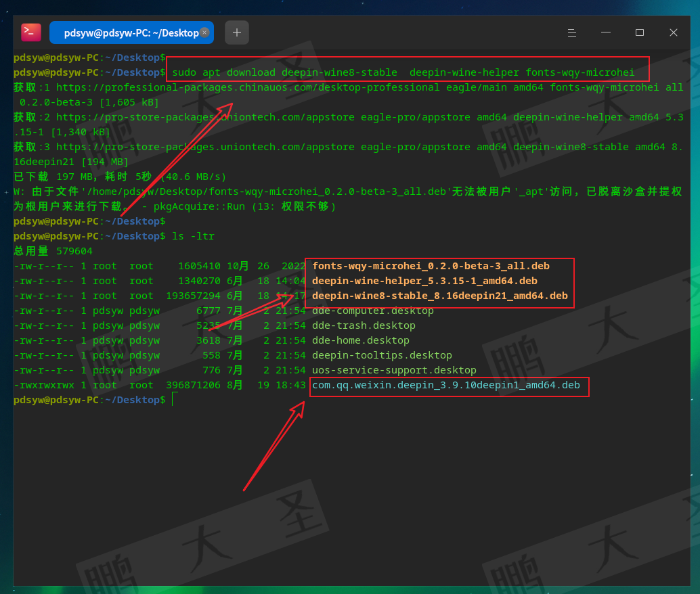Screen dimensions: 700x594
Task: Click the deepin-wine-helper_5.3.15-1_amd64.deb filename
Action: [x=424, y=281]
